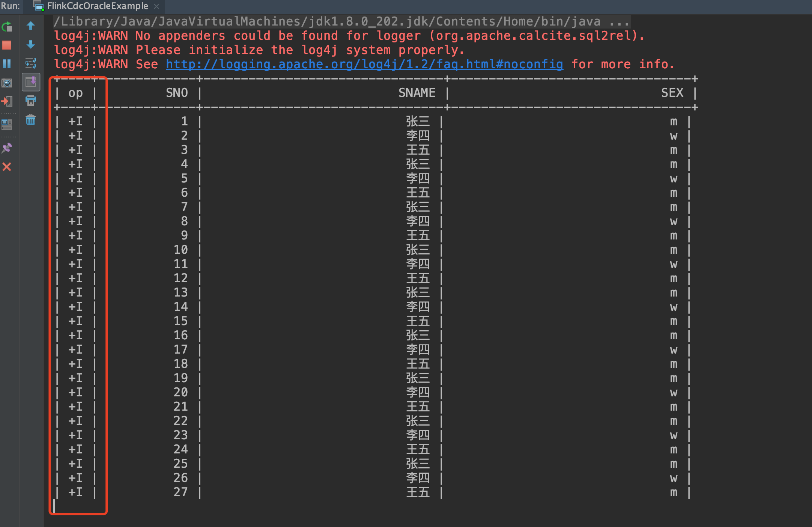Click SNO value 27 in last row
Screen dimensions: 812x527
180,492
